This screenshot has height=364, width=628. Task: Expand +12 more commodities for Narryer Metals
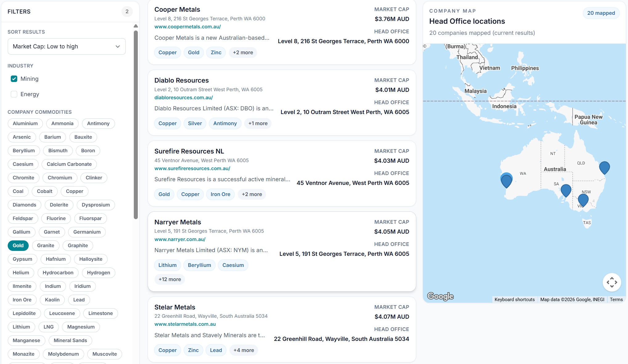tap(170, 279)
